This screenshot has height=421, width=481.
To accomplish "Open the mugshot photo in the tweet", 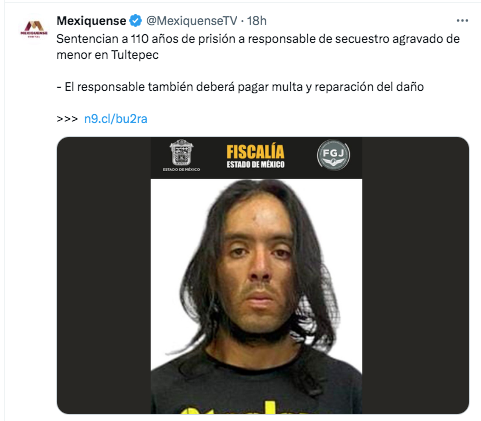I will (x=256, y=296).
